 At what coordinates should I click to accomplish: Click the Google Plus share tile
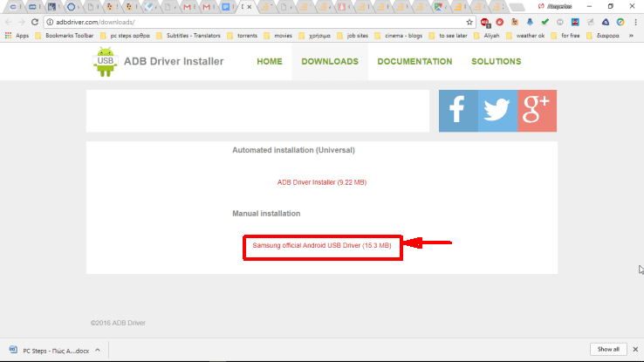[538, 111]
